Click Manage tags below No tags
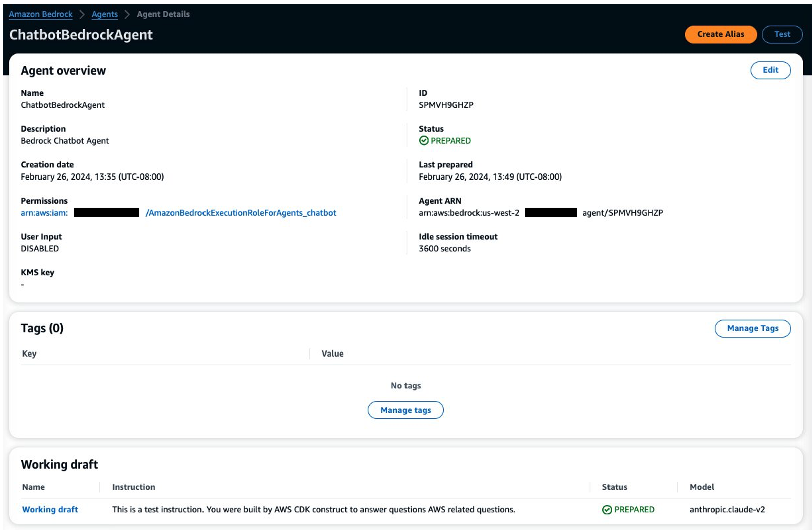The image size is (812, 530). (x=405, y=410)
